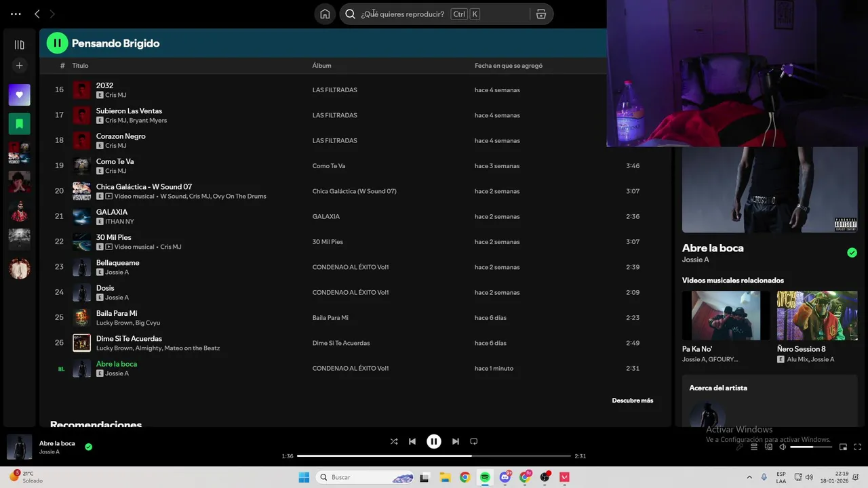Click the Descubre más link
The height and width of the screenshot is (488, 868).
point(633,401)
